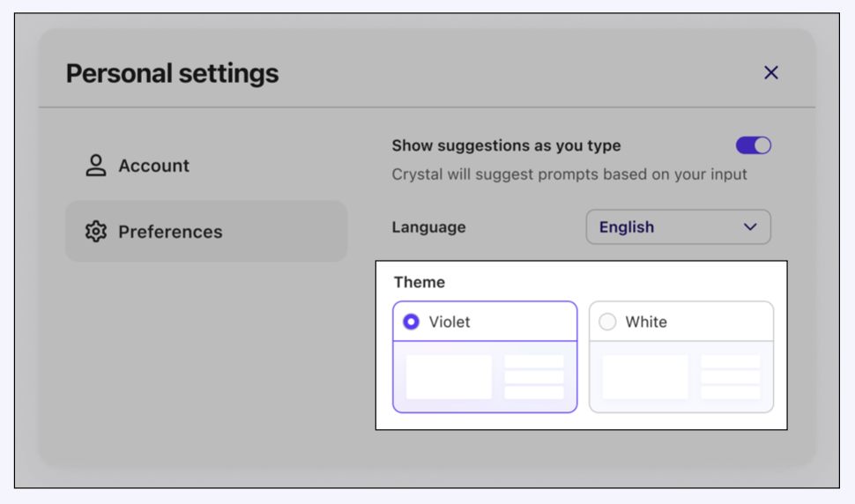Select the Violet theme radio button
Screen dimensions: 855x504
pyautogui.click(x=411, y=322)
